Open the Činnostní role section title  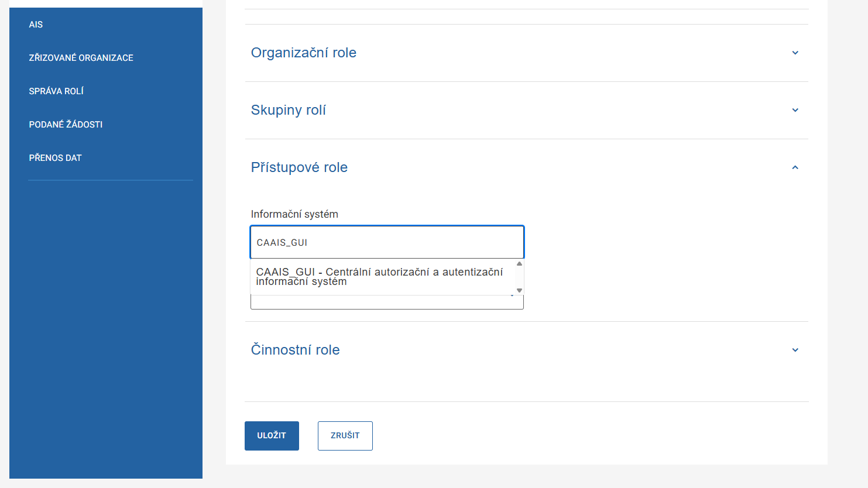pos(295,350)
